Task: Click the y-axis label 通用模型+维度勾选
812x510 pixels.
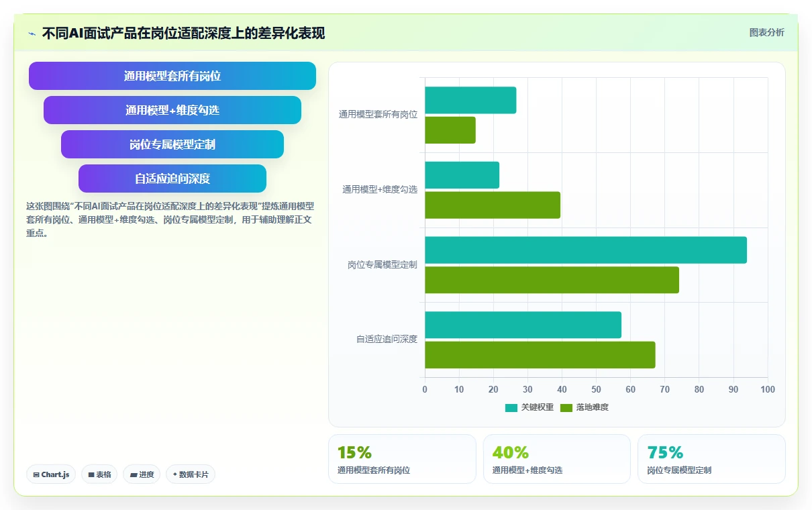Action: click(x=380, y=190)
